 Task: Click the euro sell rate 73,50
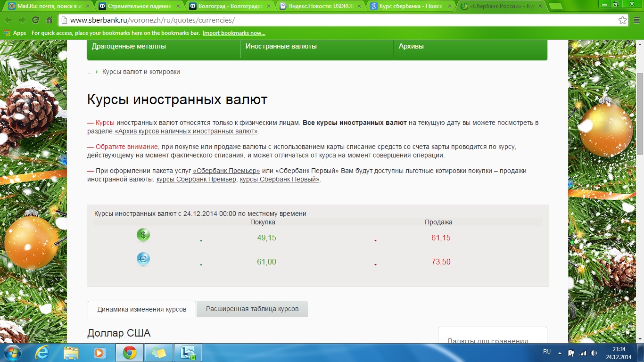coord(441,262)
